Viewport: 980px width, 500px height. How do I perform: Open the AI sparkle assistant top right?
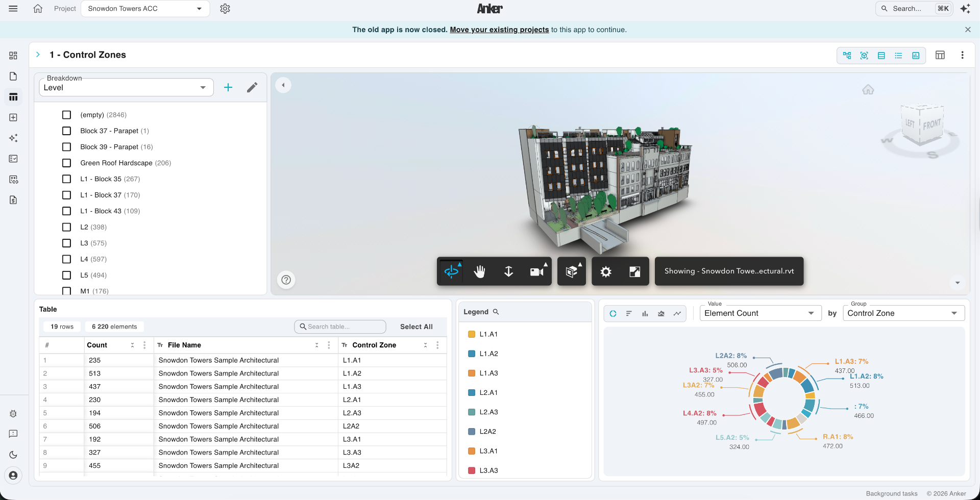pyautogui.click(x=965, y=9)
